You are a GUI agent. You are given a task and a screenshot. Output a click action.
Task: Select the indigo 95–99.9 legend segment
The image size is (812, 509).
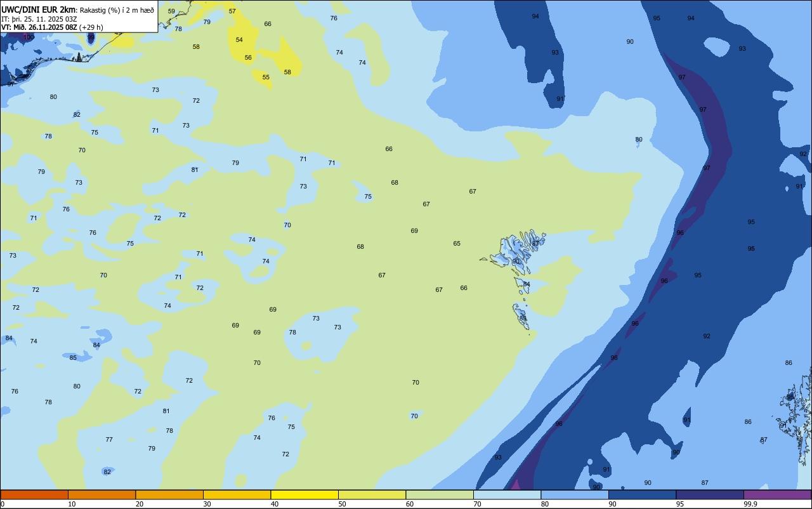(x=710, y=494)
